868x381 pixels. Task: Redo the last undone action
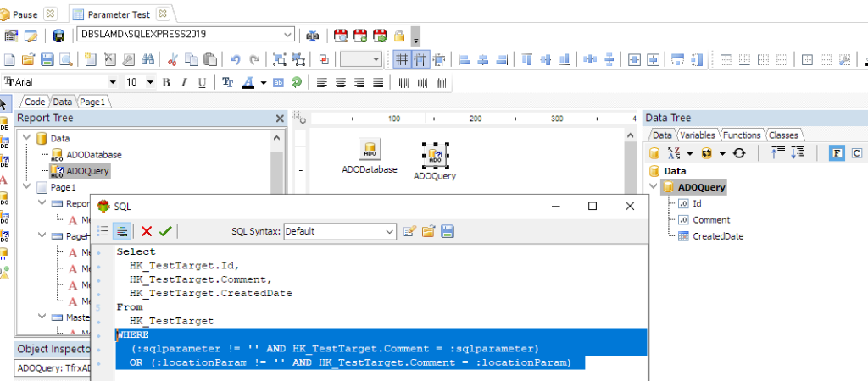[254, 59]
